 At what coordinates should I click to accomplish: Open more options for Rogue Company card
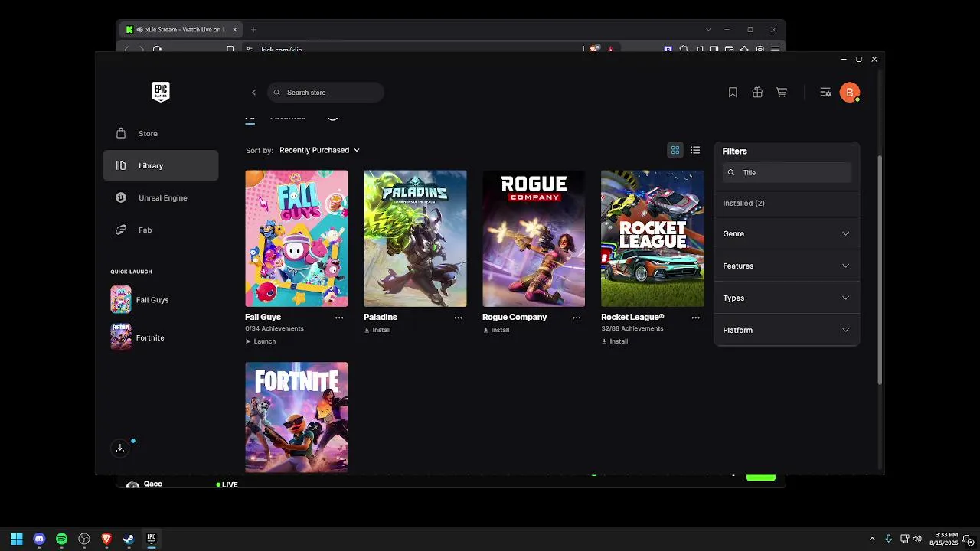point(577,318)
